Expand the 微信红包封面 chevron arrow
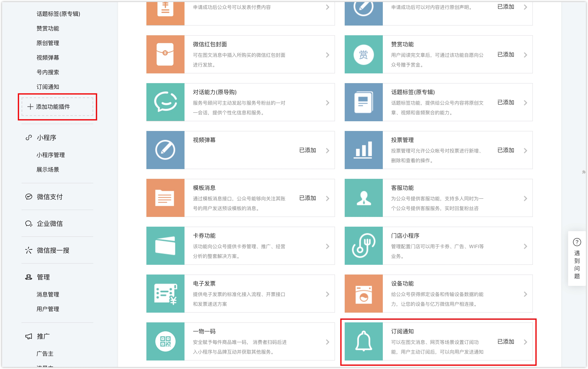Image resolution: width=588 pixels, height=369 pixels. pos(327,55)
